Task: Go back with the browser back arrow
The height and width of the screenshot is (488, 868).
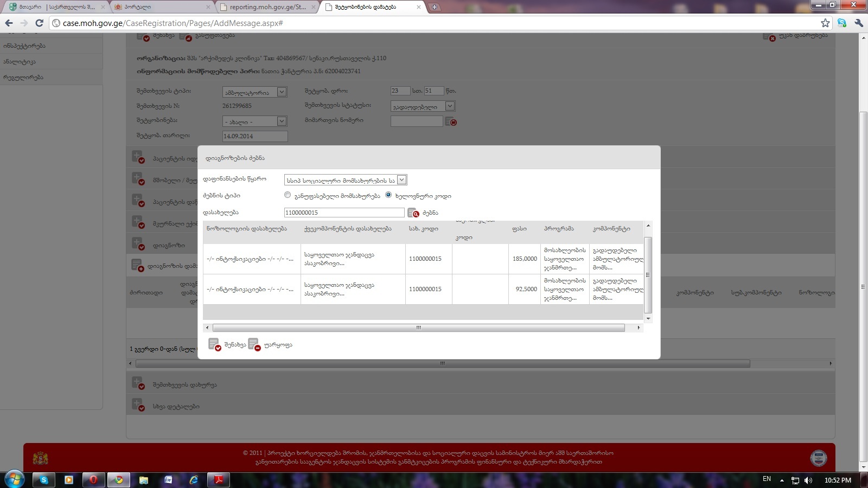Action: click(9, 23)
